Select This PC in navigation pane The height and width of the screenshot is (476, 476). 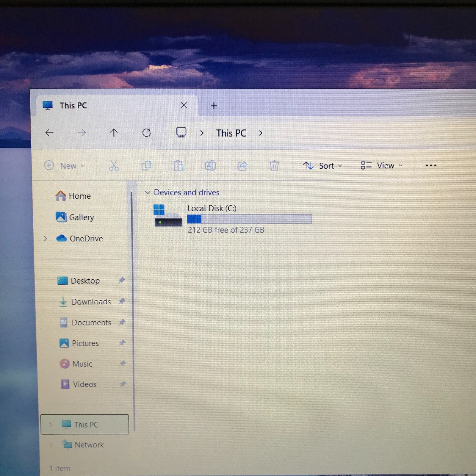coord(85,425)
